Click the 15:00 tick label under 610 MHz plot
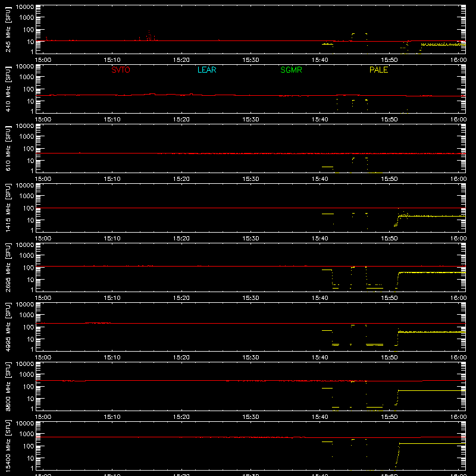 (x=43, y=179)
